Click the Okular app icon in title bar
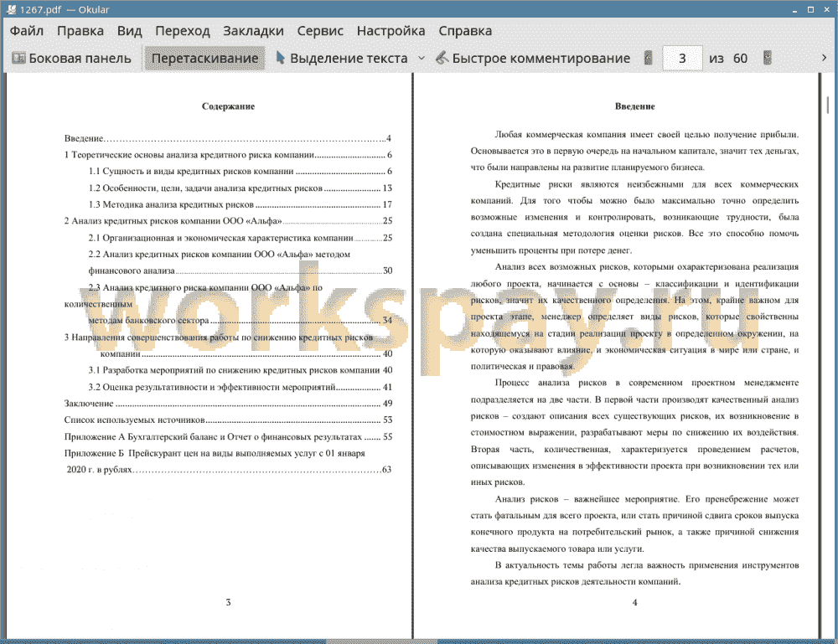 coord(11,9)
